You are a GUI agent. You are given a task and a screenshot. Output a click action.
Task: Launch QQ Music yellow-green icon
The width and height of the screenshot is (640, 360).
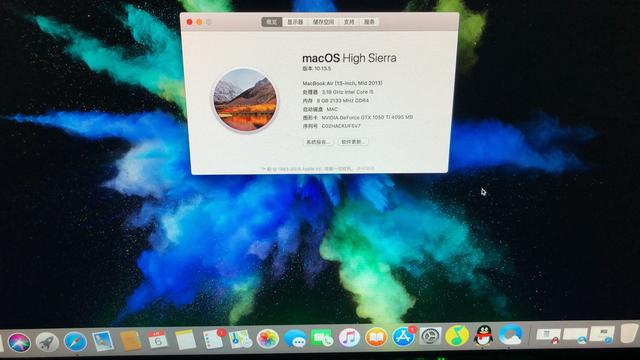coord(457,336)
